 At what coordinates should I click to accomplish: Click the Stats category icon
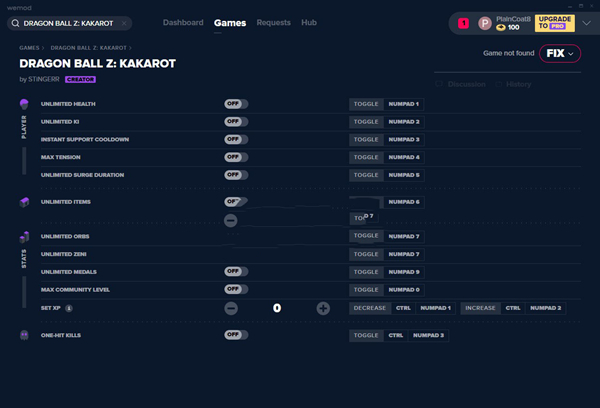pyautogui.click(x=24, y=237)
